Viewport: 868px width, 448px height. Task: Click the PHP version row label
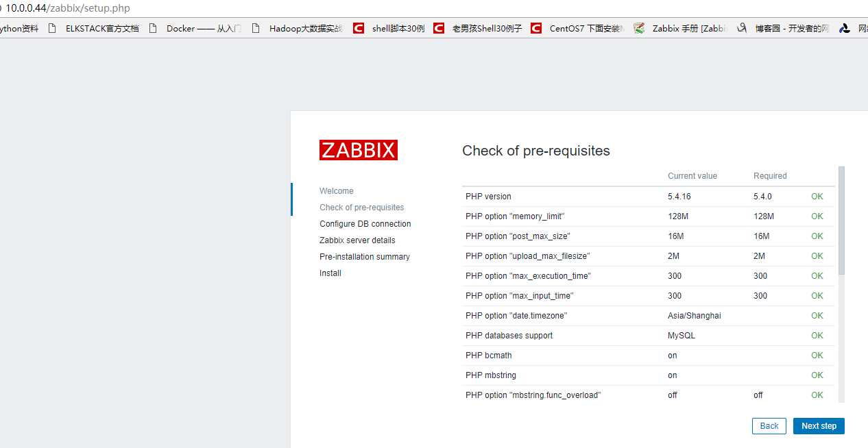click(x=488, y=197)
